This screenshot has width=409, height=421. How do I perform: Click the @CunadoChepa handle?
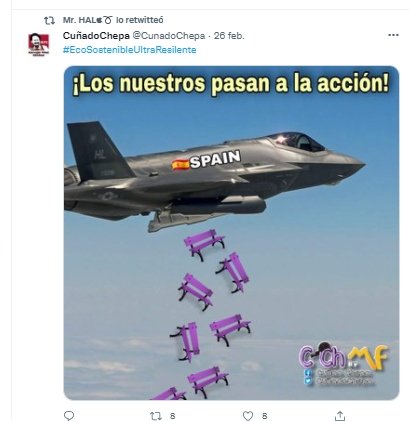click(169, 36)
